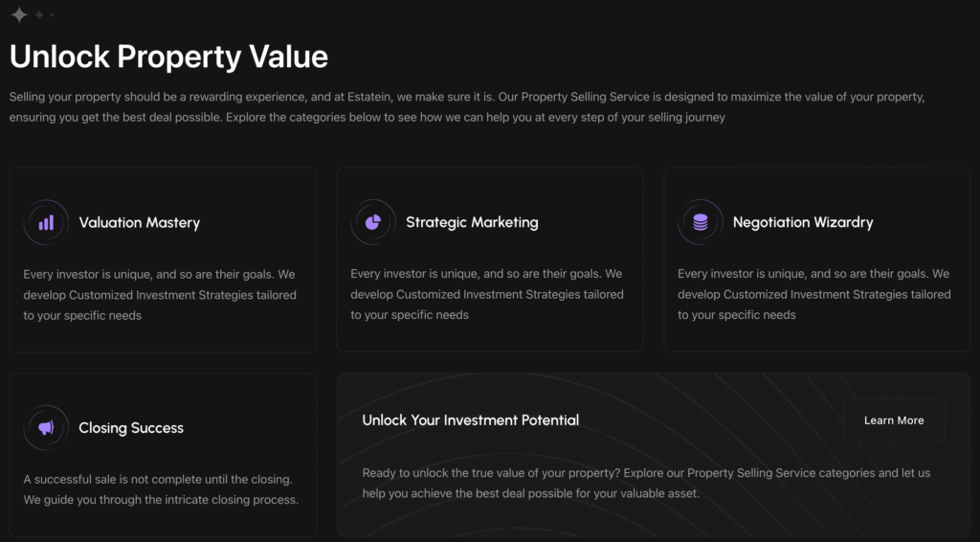The width and height of the screenshot is (980, 542).
Task: Click the megaphone icon beside Closing Success
Action: tap(46, 428)
